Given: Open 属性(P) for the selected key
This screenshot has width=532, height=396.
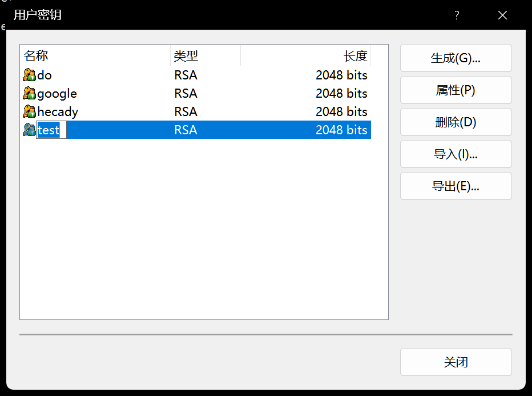Looking at the screenshot, I should pyautogui.click(x=456, y=90).
